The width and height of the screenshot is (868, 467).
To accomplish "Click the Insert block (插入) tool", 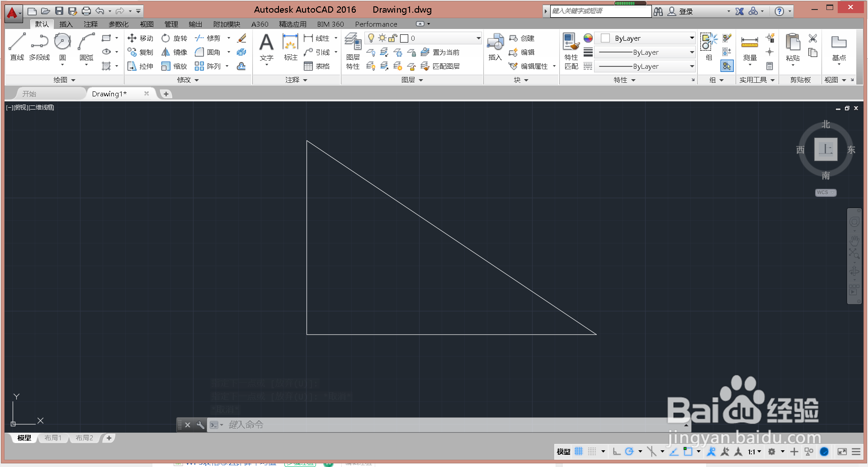I will (x=495, y=47).
